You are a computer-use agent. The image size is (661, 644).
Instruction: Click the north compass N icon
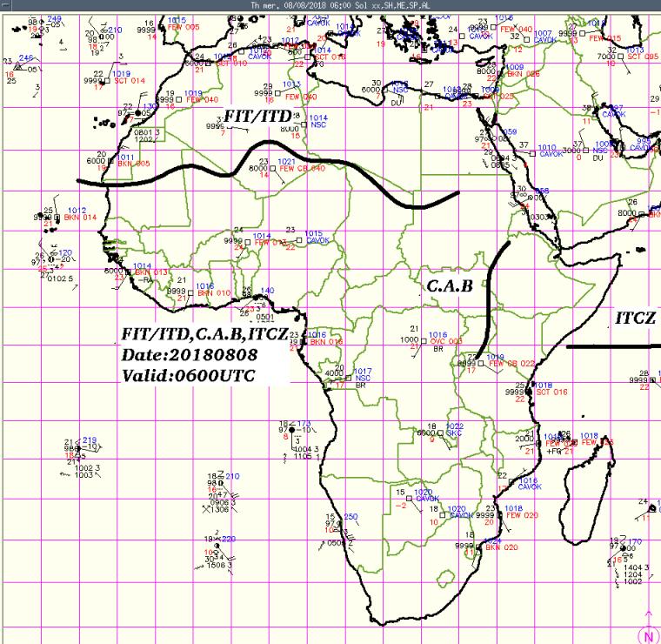[x=648, y=635]
